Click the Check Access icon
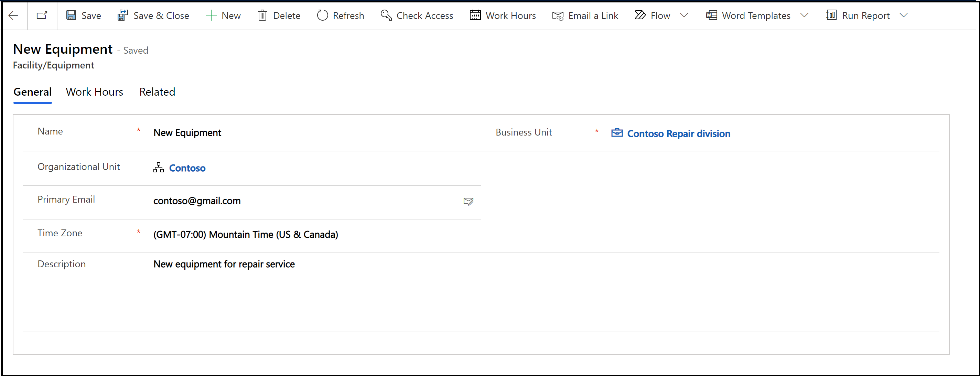The width and height of the screenshot is (980, 376). (386, 15)
